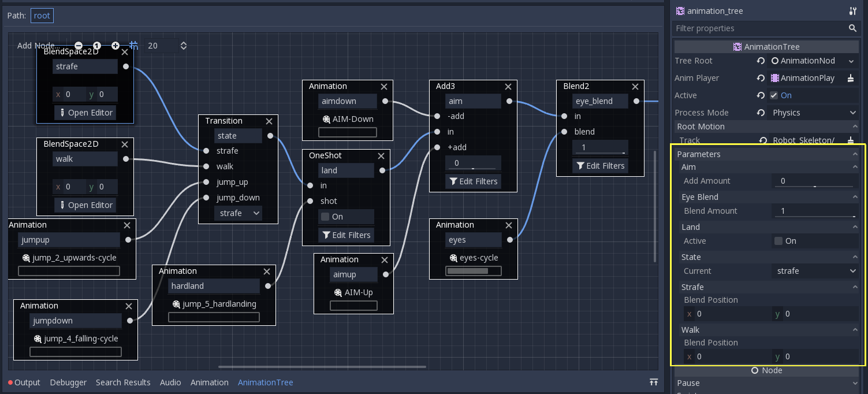
Task: Click the search icon in Filter properties
Action: tap(853, 28)
